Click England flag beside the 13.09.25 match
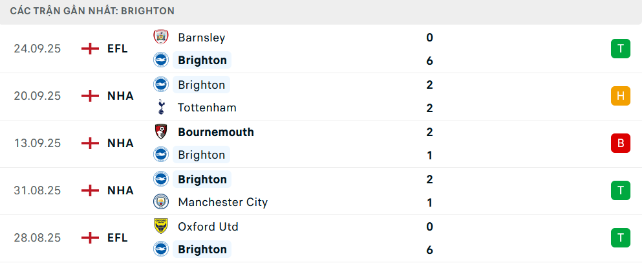The image size is (644, 263). (x=91, y=143)
